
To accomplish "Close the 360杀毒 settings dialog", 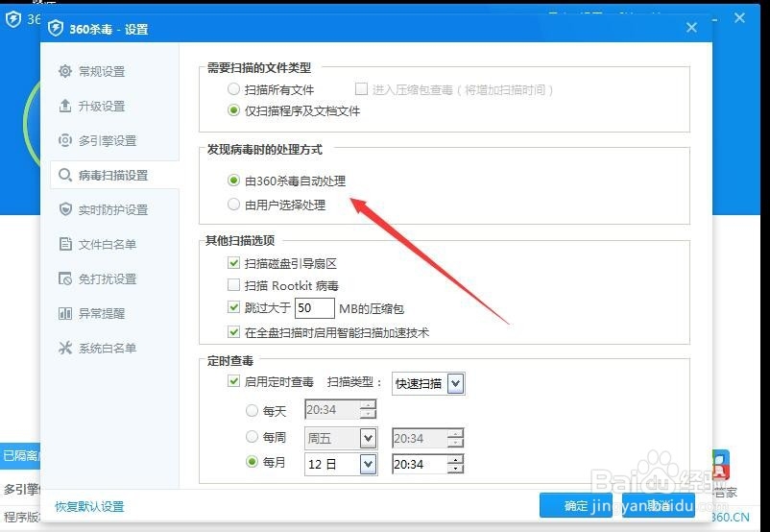I will coord(691,28).
